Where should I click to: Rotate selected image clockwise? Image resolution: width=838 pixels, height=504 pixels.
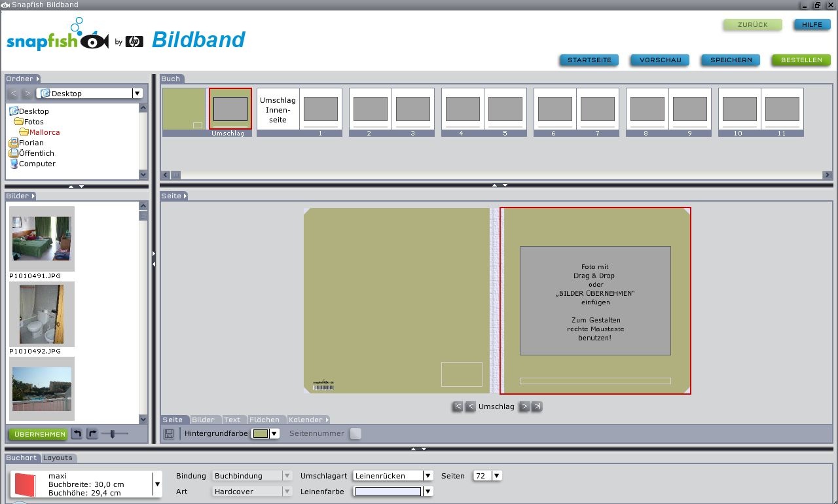pos(92,433)
